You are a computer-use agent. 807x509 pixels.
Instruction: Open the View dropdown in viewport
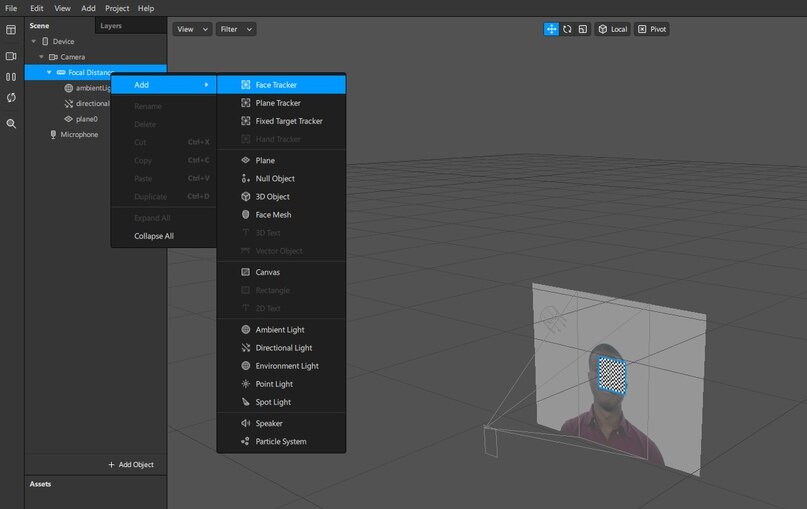click(191, 29)
